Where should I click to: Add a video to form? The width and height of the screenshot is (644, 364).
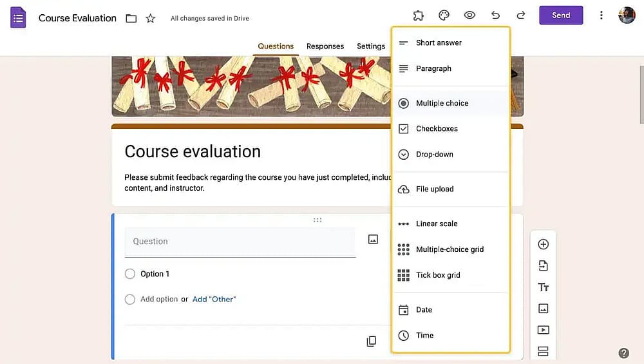(x=544, y=330)
